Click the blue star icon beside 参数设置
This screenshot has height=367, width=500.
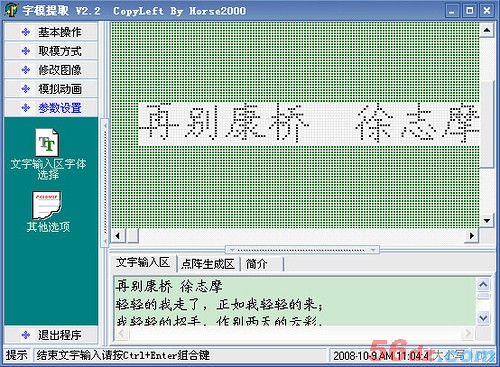[26, 108]
